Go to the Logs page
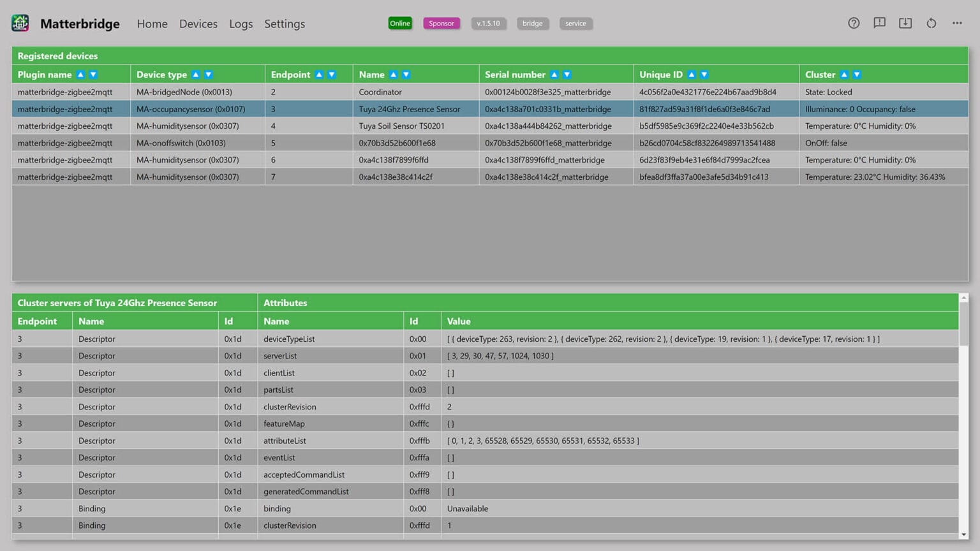The image size is (980, 551). (241, 24)
